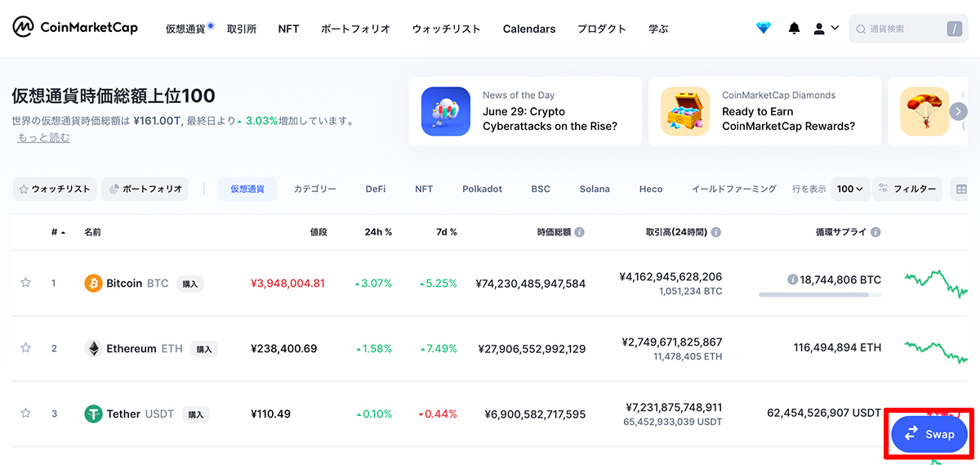Viewport: 980px width, 465px height.
Task: Click the Bitcoin orange logo icon
Action: pyautogui.click(x=93, y=283)
